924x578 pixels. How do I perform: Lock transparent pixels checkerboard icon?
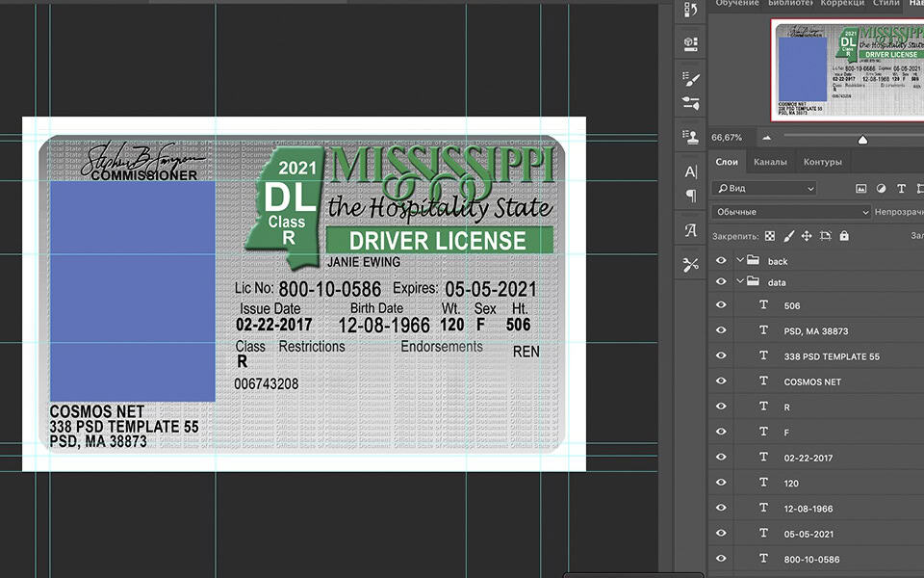click(770, 236)
